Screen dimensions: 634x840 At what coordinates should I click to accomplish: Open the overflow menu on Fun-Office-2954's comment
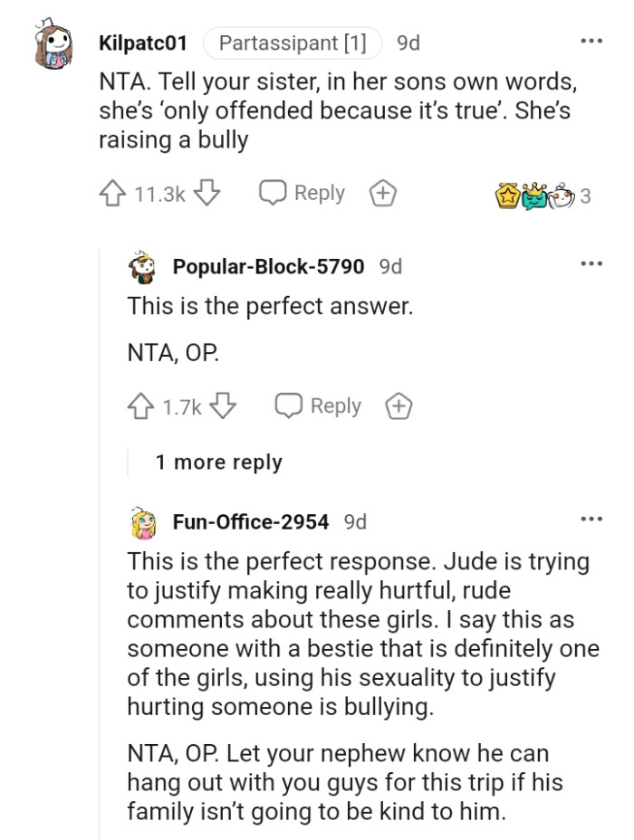[593, 518]
